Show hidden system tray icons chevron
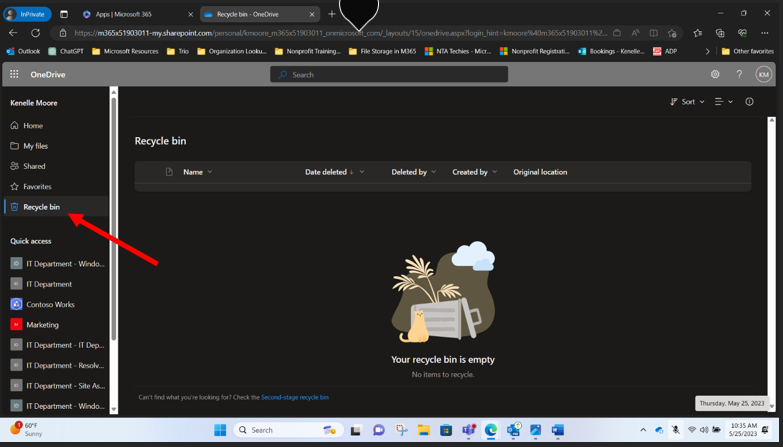783x447 pixels. tap(643, 430)
